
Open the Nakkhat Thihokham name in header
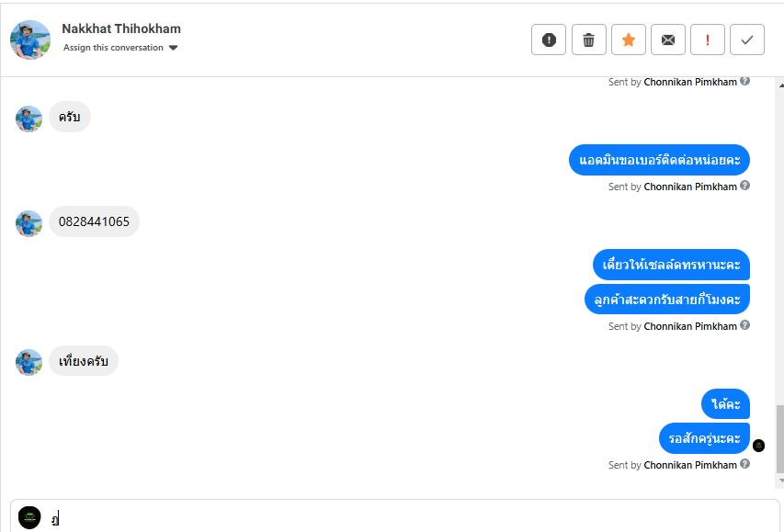[x=121, y=28]
